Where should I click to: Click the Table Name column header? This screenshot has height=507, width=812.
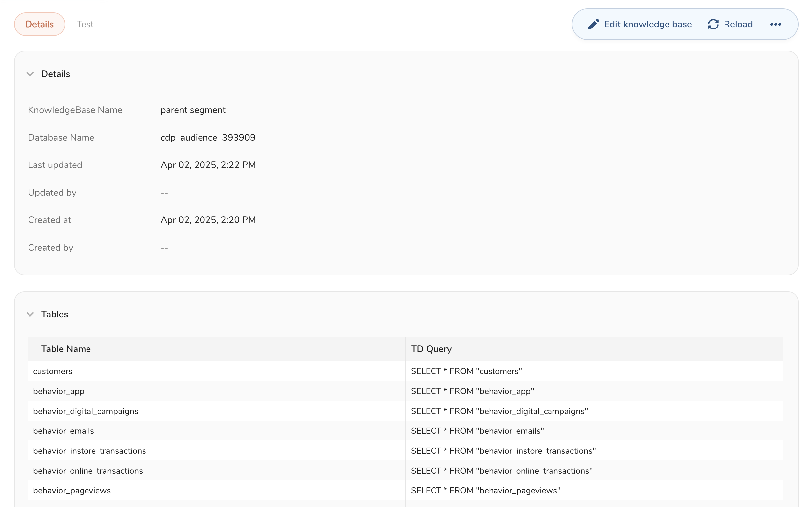click(x=66, y=349)
